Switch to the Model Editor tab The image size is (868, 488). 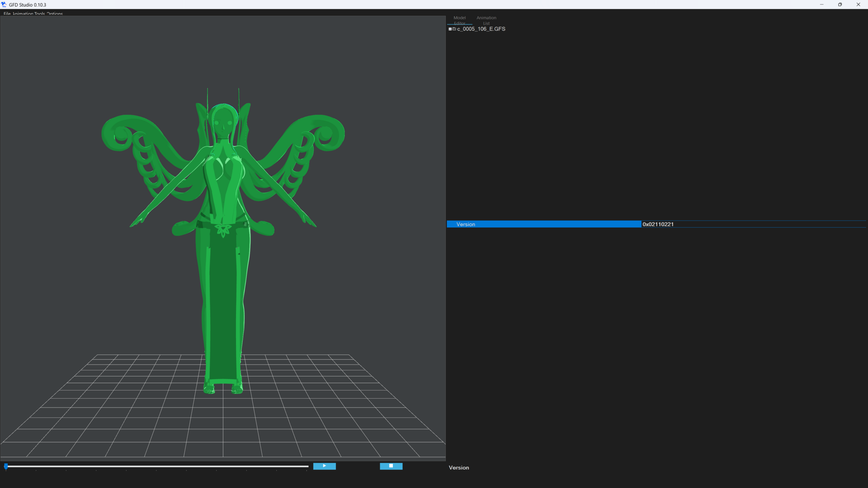pyautogui.click(x=459, y=20)
